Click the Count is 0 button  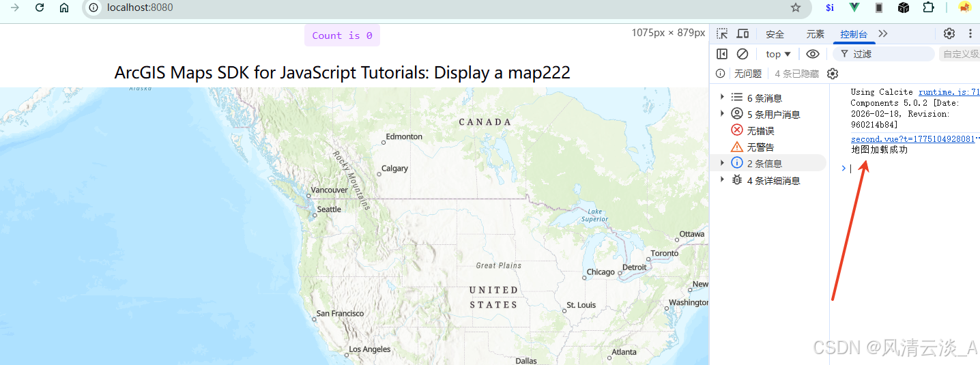(342, 35)
